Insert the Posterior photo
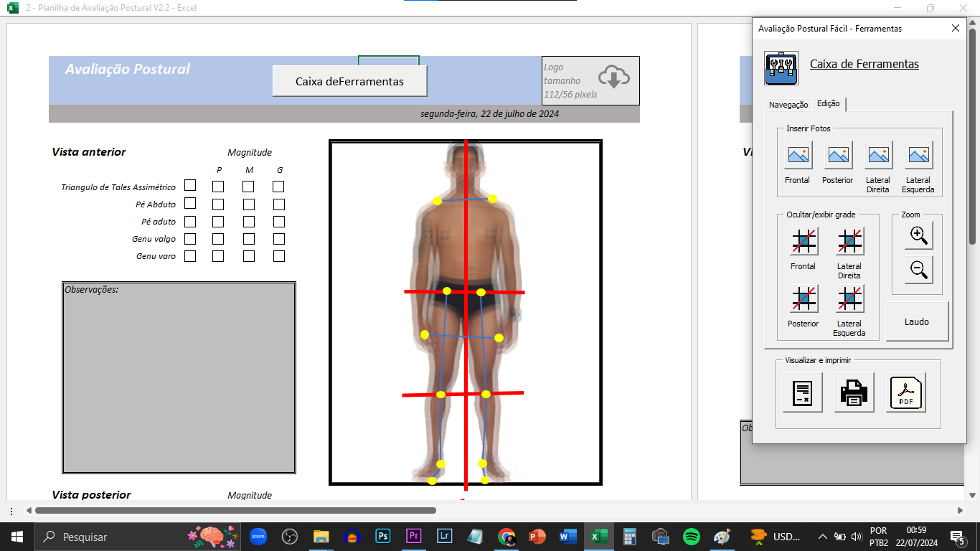 click(838, 155)
